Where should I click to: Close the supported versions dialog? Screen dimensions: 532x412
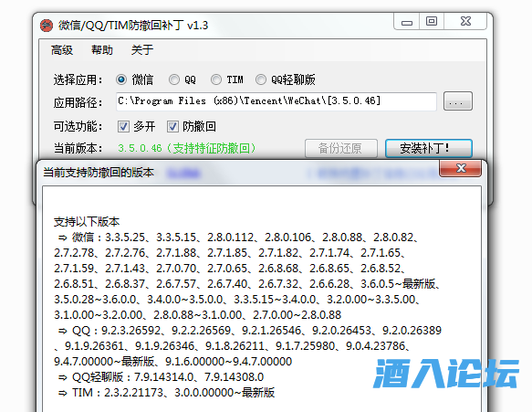pos(461,168)
